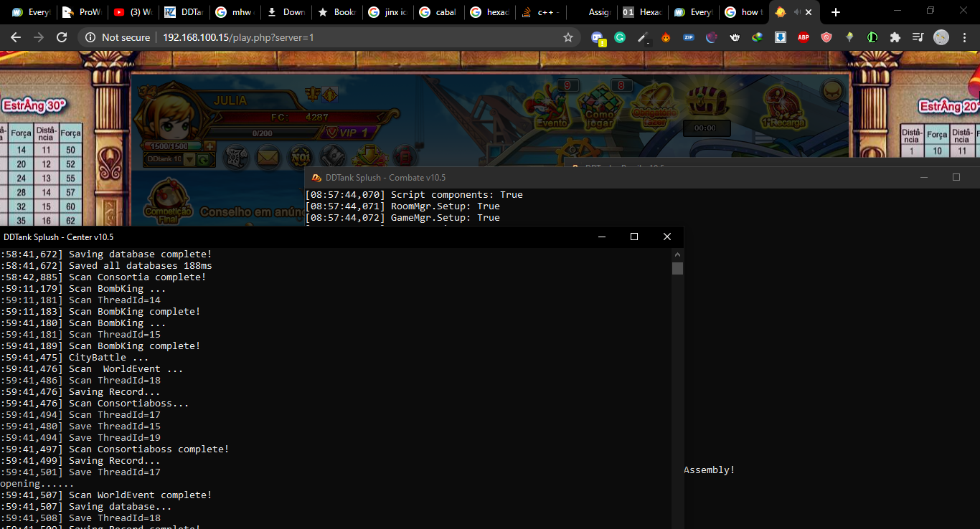Viewport: 980px width, 529px height.
Task: Click the yellow download arrow game icon
Action: (x=370, y=156)
